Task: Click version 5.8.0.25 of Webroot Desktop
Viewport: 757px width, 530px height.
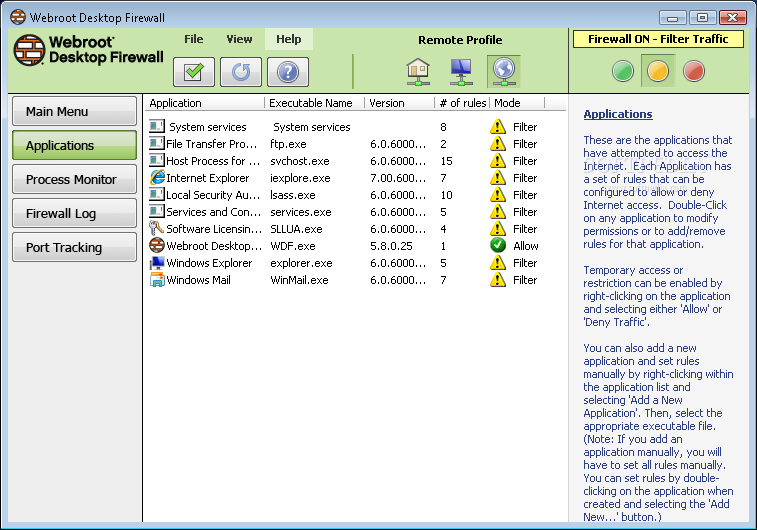Action: [391, 246]
